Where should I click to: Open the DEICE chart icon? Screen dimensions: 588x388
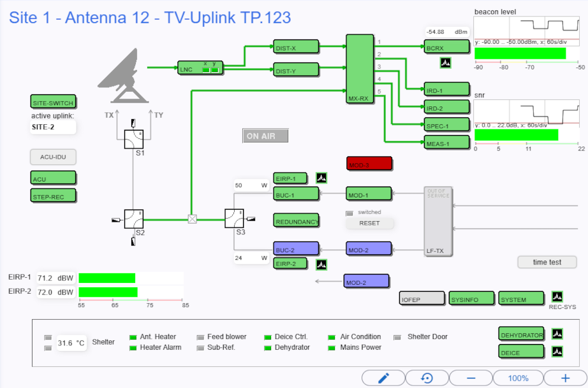[x=557, y=352]
